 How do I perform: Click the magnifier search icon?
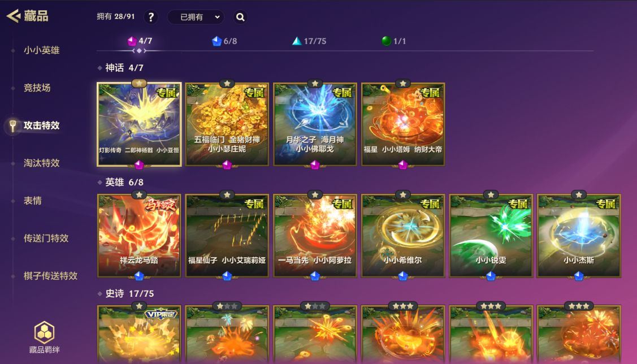tap(241, 17)
